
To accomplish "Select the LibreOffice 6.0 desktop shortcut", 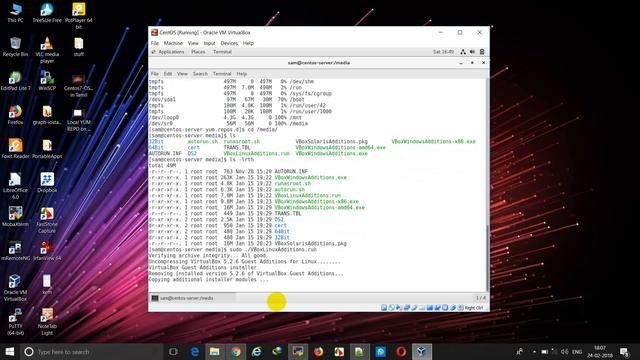I will coord(15,186).
